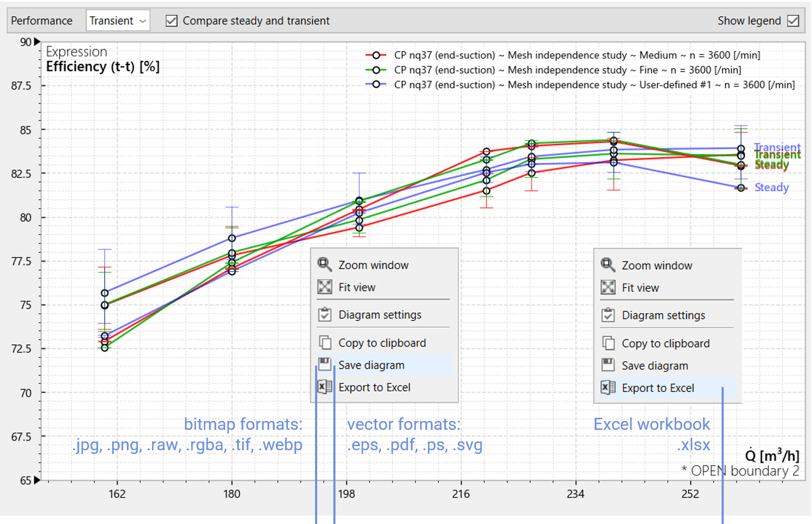Toggle the Show legend checkbox
Screen dimensions: 812x524
tap(793, 21)
